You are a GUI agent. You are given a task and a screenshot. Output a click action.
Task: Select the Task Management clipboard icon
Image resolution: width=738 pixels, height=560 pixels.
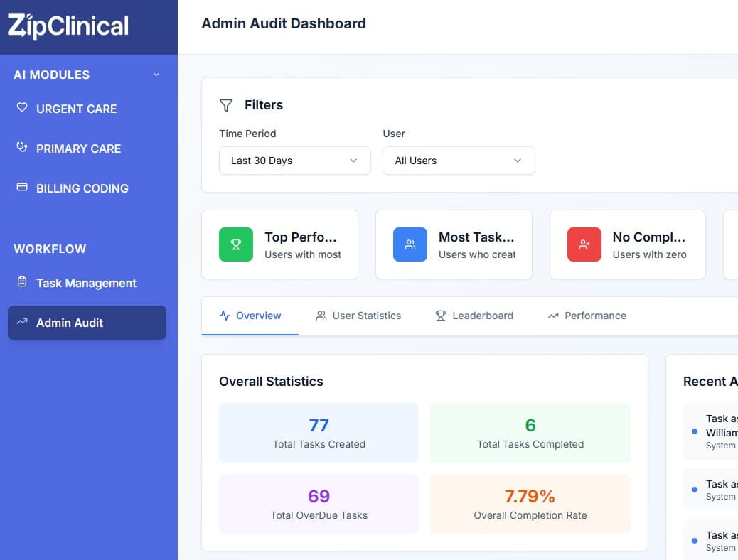[22, 283]
